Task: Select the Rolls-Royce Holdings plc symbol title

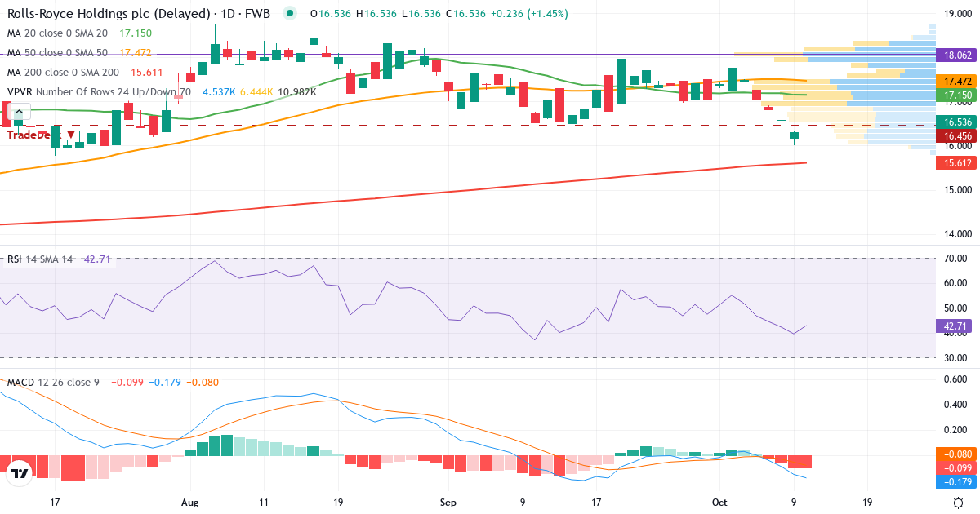Action: click(x=138, y=14)
